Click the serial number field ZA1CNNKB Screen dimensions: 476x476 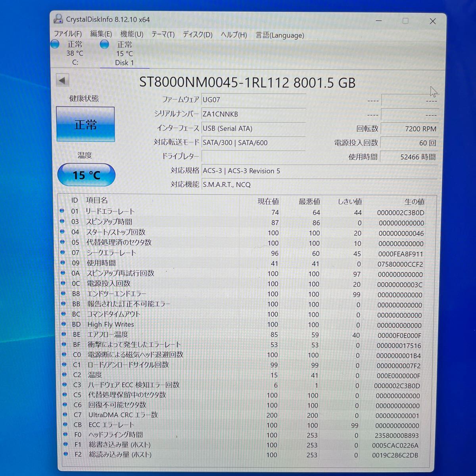pyautogui.click(x=253, y=114)
